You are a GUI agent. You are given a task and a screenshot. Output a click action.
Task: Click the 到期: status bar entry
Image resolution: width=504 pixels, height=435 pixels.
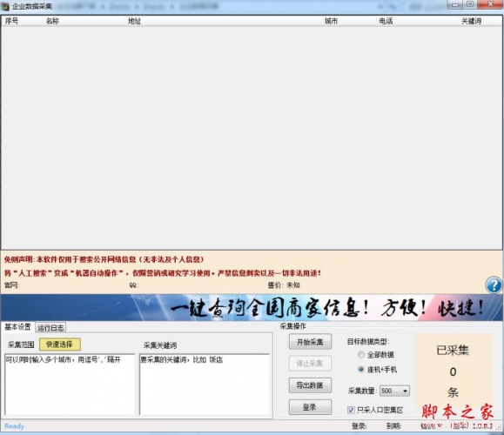click(x=393, y=426)
